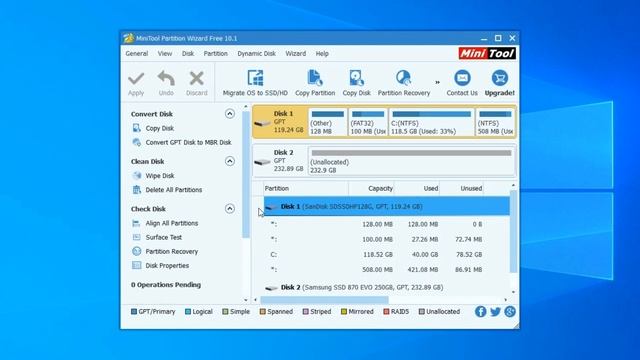This screenshot has height=360, width=640.
Task: Open Copy Disk from the toolbar
Action: pos(356,83)
